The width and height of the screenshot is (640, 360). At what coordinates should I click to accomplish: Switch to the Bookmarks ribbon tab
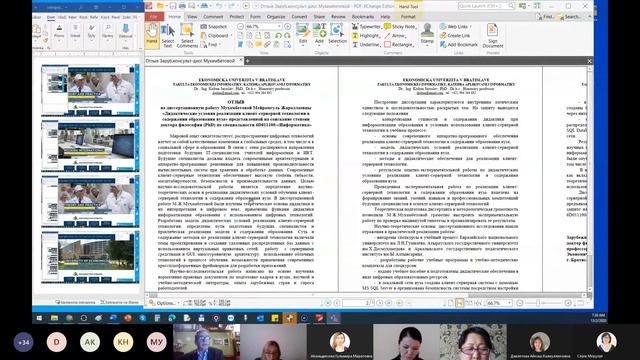362,17
